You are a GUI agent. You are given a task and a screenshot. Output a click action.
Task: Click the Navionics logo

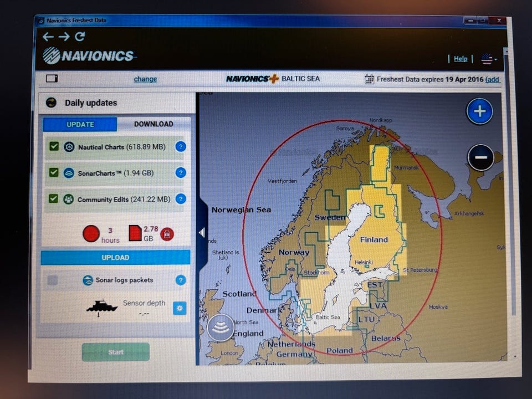point(89,55)
